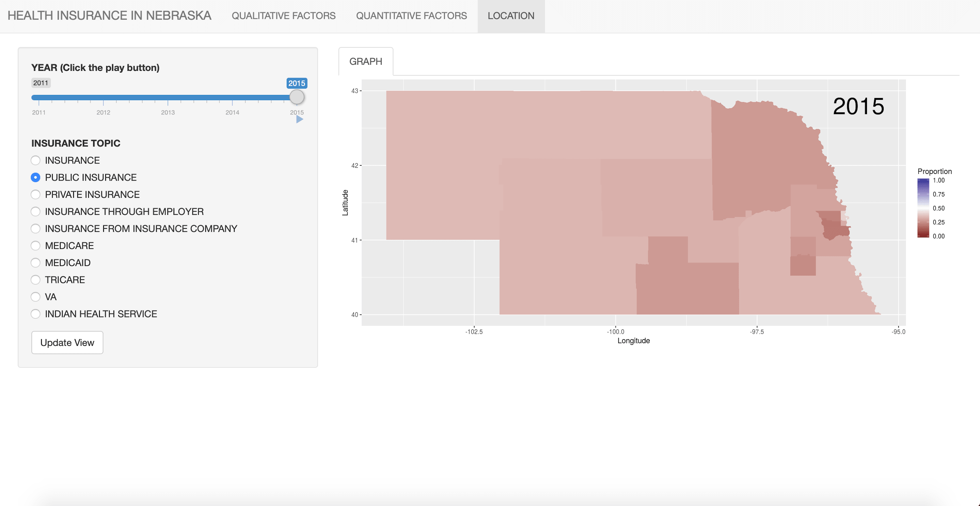Click the Proportion color legend gradient
This screenshot has width=980, height=506.
click(923, 208)
